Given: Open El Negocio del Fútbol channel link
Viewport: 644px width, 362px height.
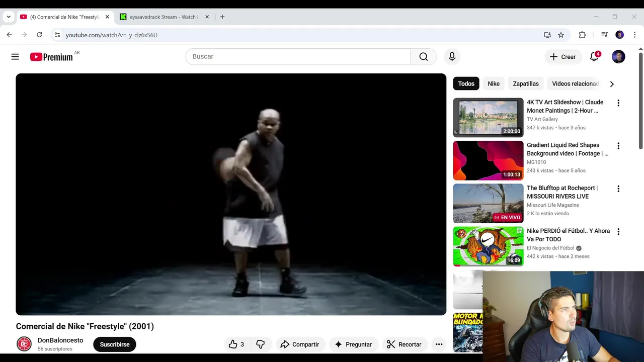Looking at the screenshot, I should click(550, 248).
